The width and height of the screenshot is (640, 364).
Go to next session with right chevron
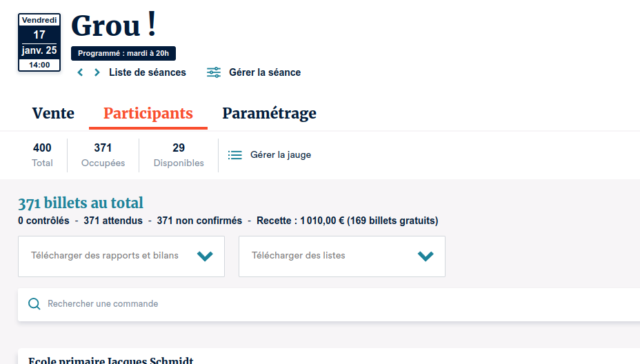97,72
